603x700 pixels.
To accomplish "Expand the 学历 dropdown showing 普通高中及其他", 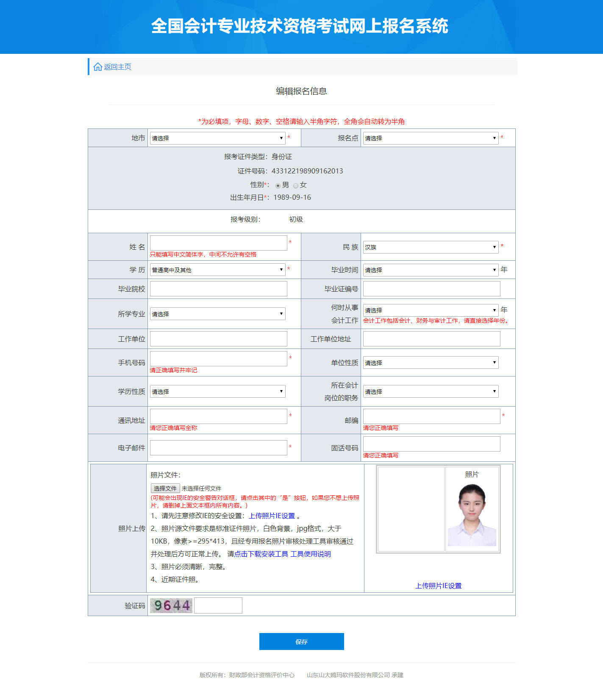I will [x=217, y=270].
